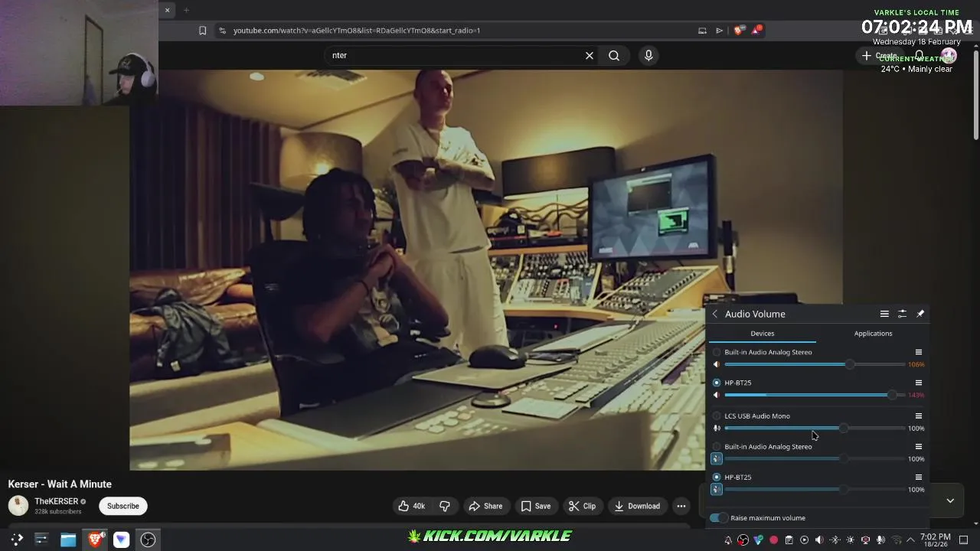Adjust HP-BT25 output volume slider
Image resolution: width=980 pixels, height=551 pixels.
tap(815, 395)
